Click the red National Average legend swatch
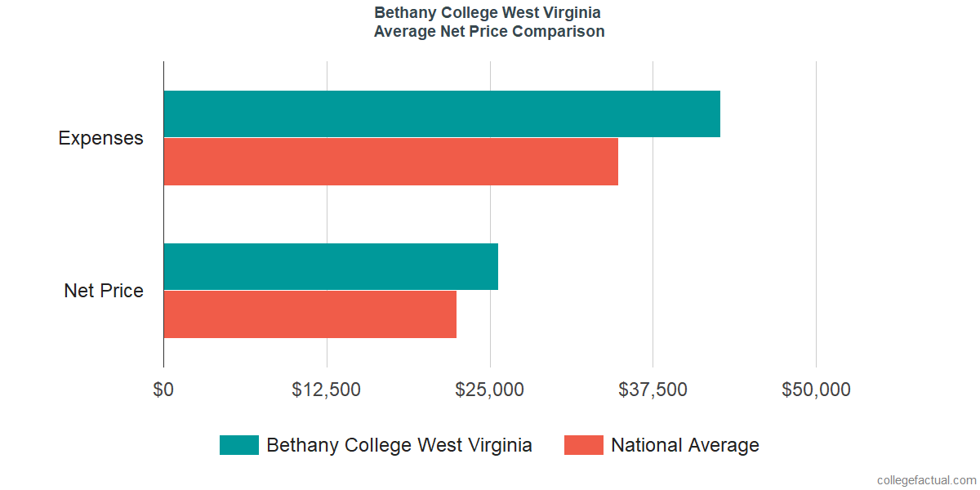This screenshot has width=980, height=490. point(584,445)
